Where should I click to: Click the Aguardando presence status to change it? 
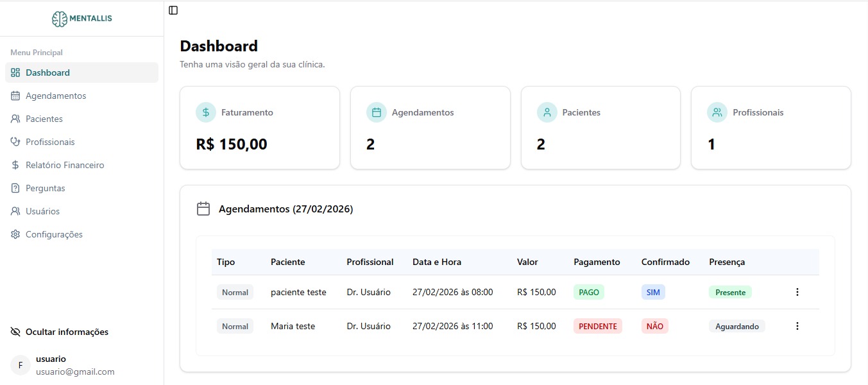coord(736,326)
